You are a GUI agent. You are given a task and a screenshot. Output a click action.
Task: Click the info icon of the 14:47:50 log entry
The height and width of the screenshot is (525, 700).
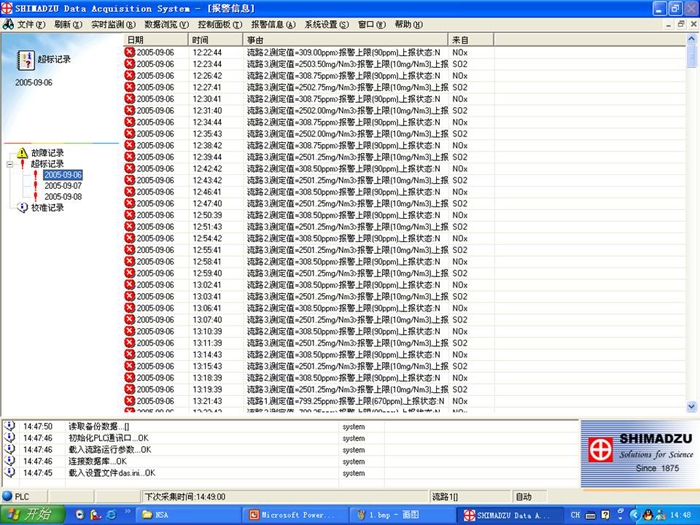(9, 426)
